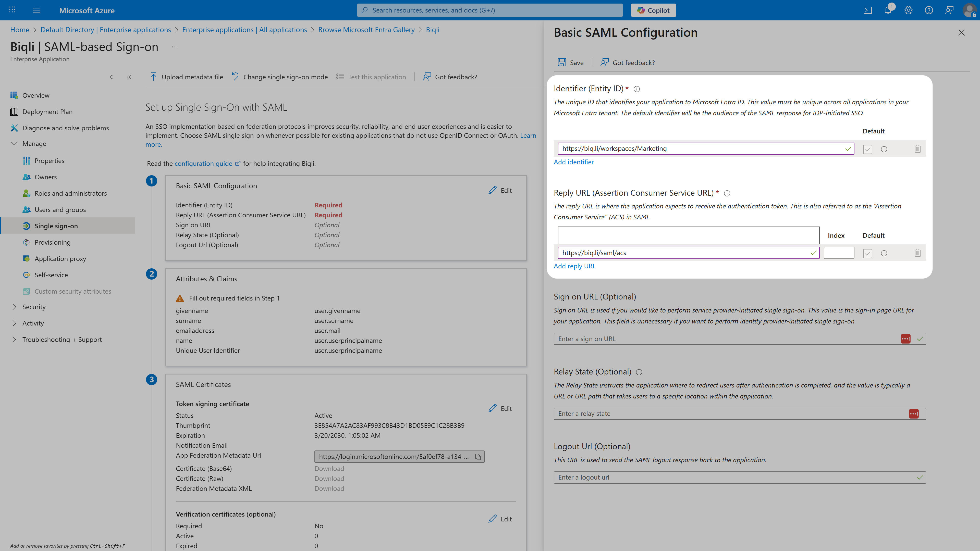Image resolution: width=980 pixels, height=551 pixels.
Task: Launch Copilot from the header
Action: [653, 10]
